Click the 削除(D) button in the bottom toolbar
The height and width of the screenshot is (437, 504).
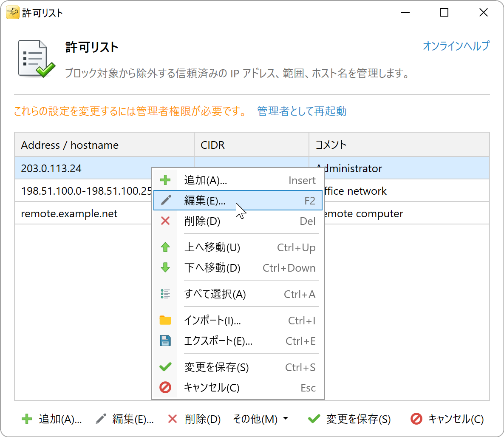(195, 419)
